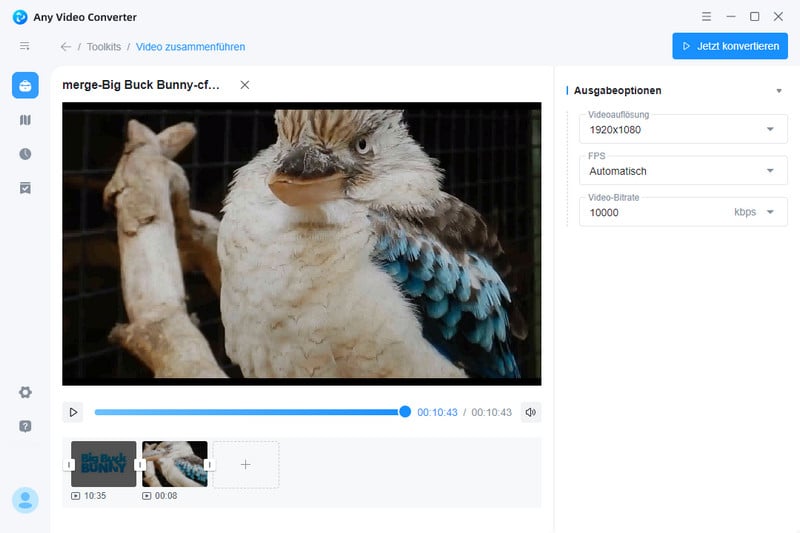Open the format convert sidebar icon
The width and height of the screenshot is (800, 533).
[x=25, y=120]
